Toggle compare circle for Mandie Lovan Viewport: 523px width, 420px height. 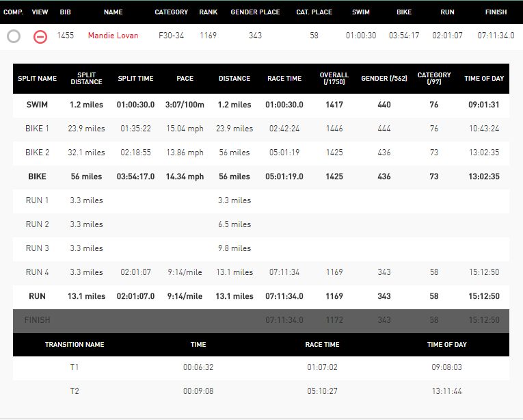[14, 36]
